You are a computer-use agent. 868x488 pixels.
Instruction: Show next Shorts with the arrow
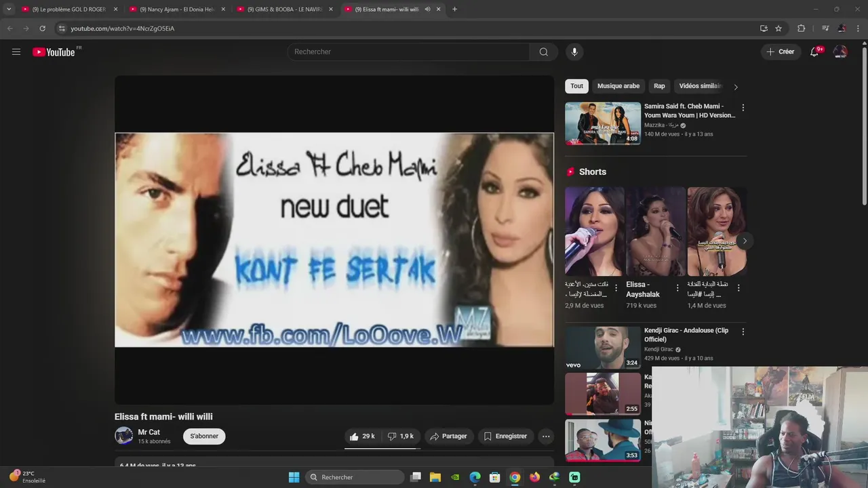(745, 241)
